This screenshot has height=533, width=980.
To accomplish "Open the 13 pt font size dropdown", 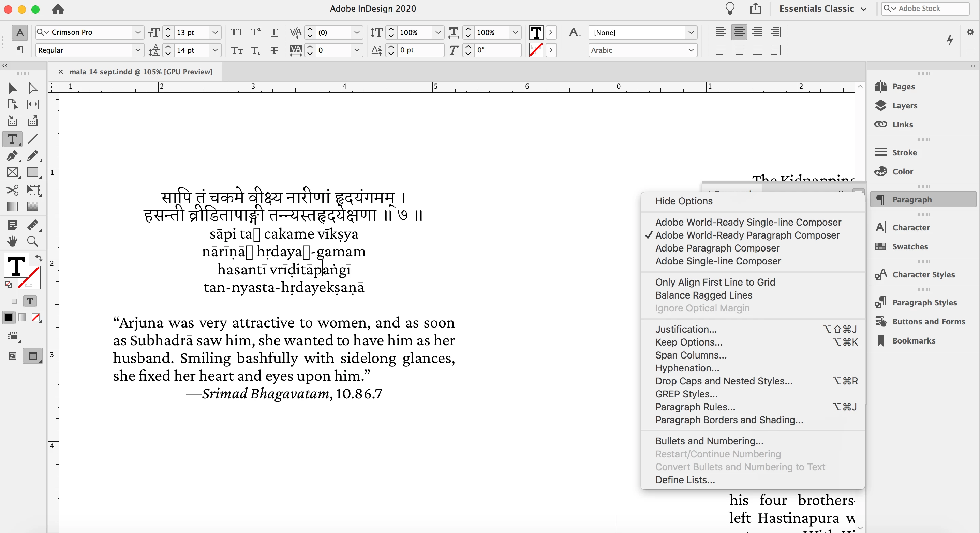I will [x=215, y=32].
